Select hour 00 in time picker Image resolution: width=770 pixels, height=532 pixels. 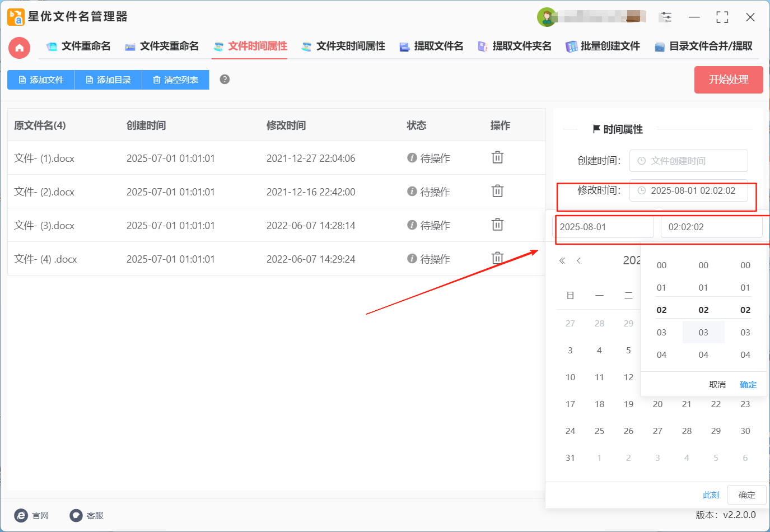(x=661, y=265)
